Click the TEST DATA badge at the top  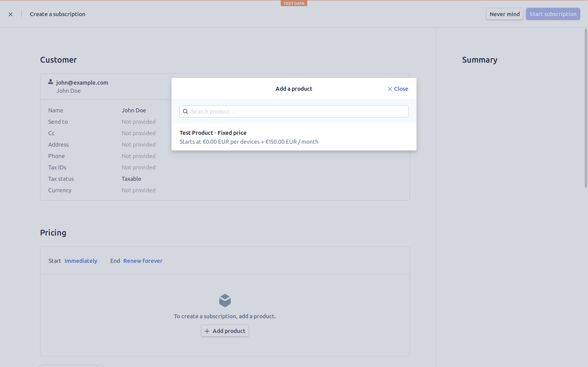point(294,3)
